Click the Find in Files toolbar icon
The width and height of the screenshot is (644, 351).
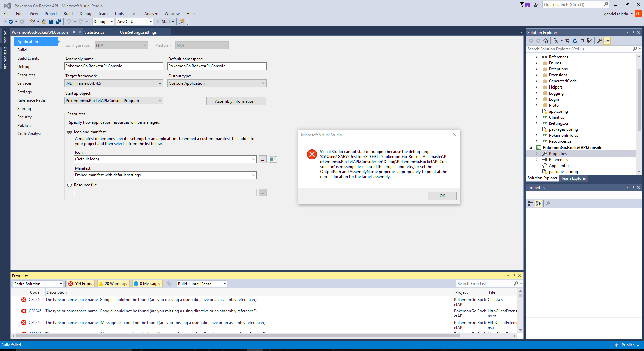[182, 22]
